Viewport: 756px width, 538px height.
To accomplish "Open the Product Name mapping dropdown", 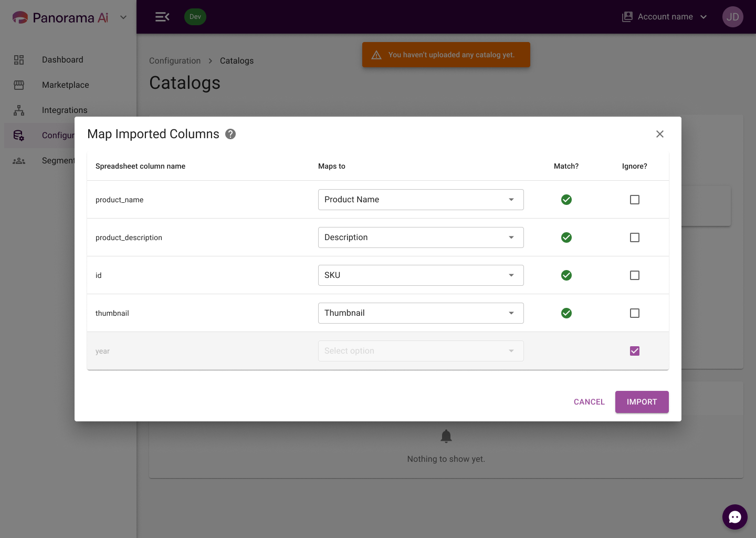I will 421,200.
